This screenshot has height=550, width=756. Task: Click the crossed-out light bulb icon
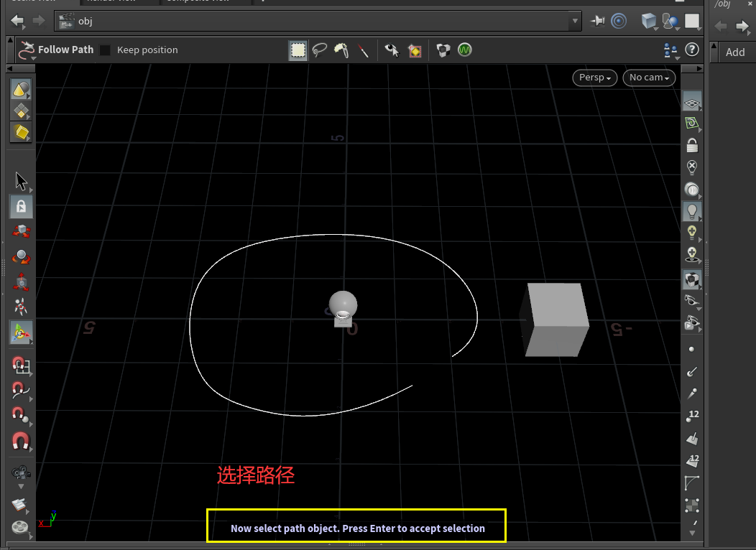pyautogui.click(x=692, y=167)
